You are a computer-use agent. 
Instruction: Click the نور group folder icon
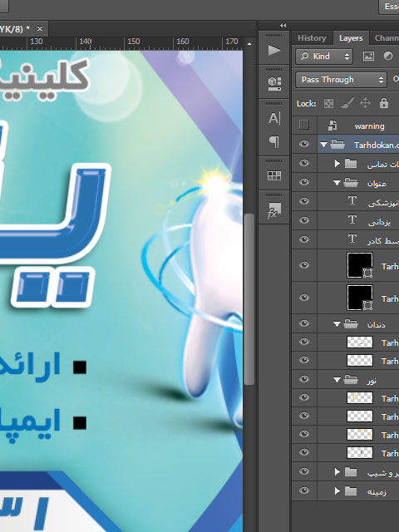[351, 380]
